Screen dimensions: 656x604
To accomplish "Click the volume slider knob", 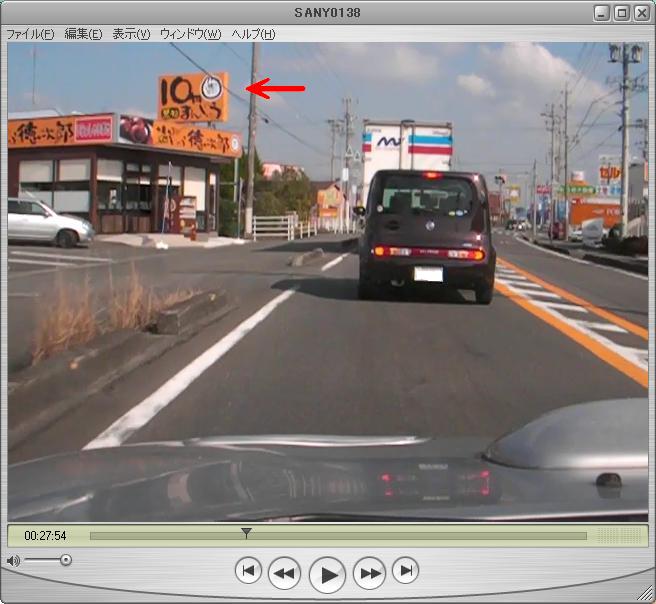I will (66, 560).
